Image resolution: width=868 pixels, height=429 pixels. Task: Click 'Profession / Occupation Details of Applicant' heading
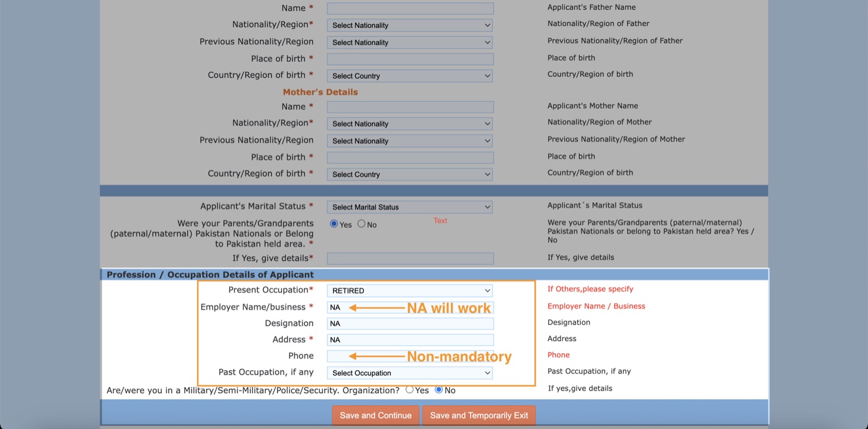coord(210,275)
